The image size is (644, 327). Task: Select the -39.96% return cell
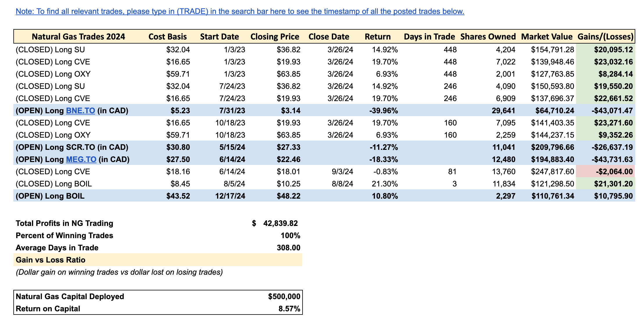tap(384, 111)
